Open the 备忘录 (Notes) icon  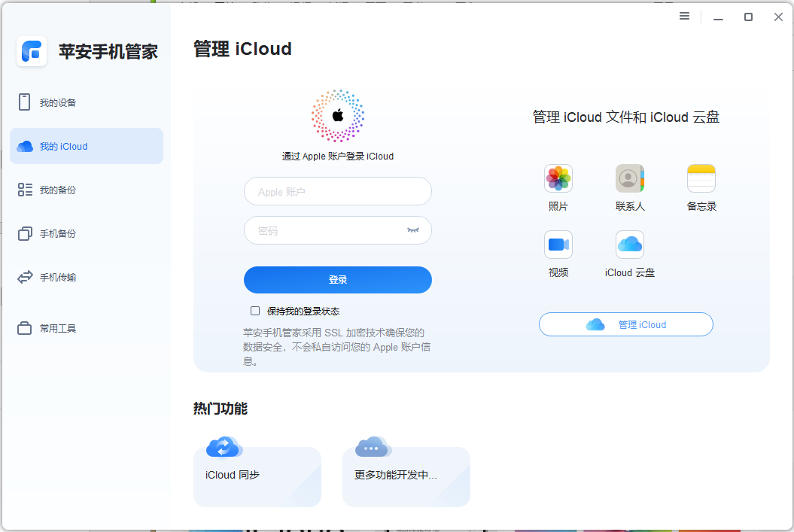[701, 178]
